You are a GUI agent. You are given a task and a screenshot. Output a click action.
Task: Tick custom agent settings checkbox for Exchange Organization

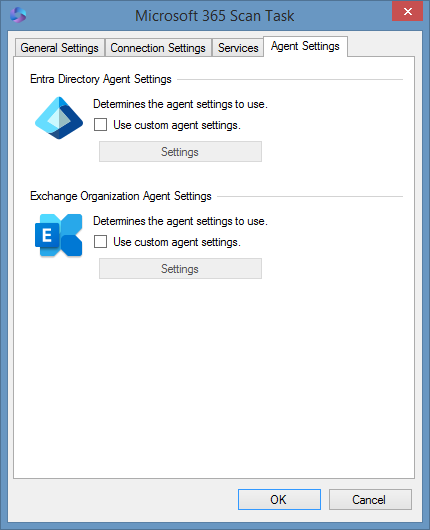click(x=100, y=242)
